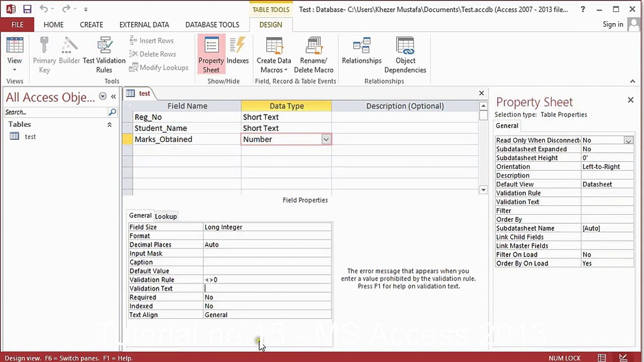Switch to DATABASE TOOLS ribbon tab

tap(212, 25)
